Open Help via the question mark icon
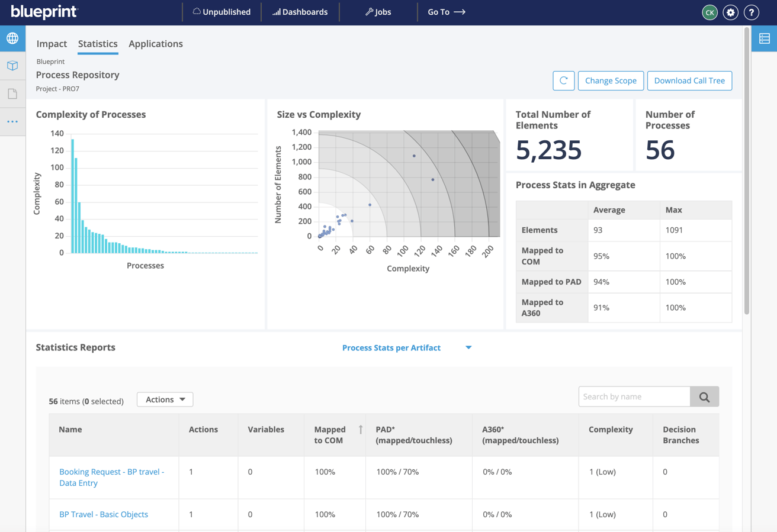The image size is (777, 532). point(752,12)
